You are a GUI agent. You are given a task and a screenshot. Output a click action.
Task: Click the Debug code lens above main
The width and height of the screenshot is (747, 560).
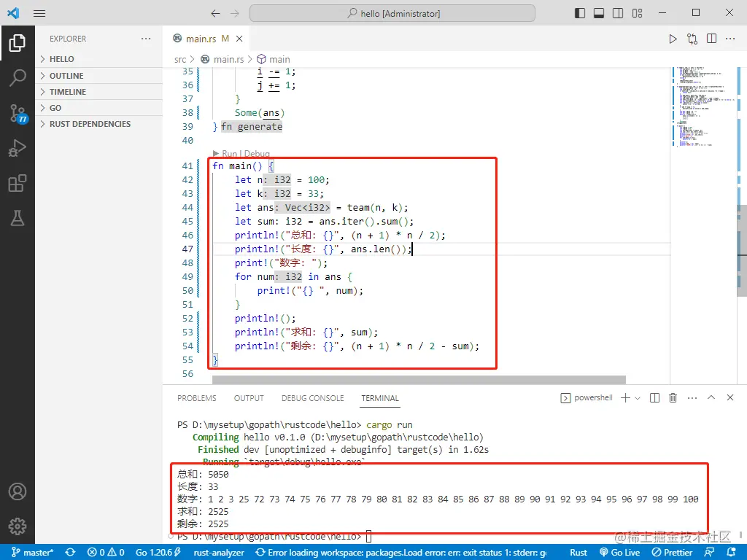coord(257,153)
